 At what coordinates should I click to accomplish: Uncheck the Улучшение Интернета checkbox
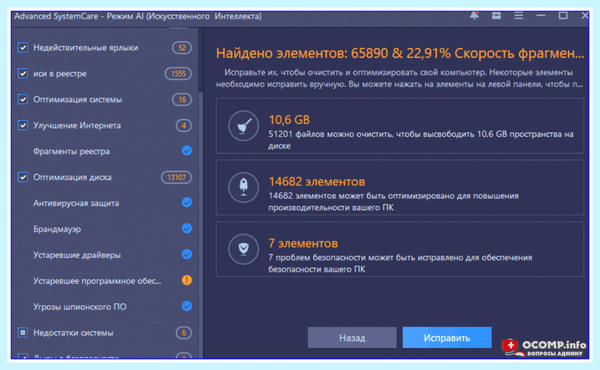coord(23,125)
